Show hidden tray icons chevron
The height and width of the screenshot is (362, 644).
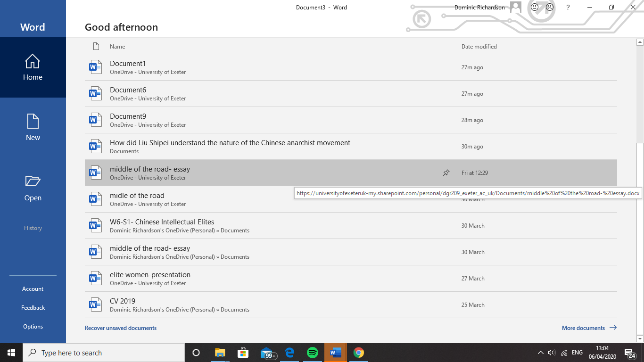click(x=540, y=353)
